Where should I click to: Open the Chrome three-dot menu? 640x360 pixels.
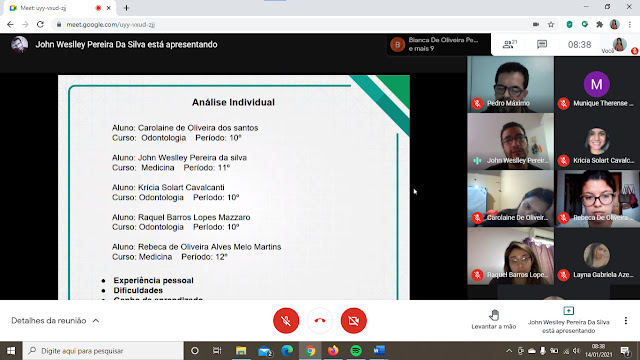tap(630, 24)
